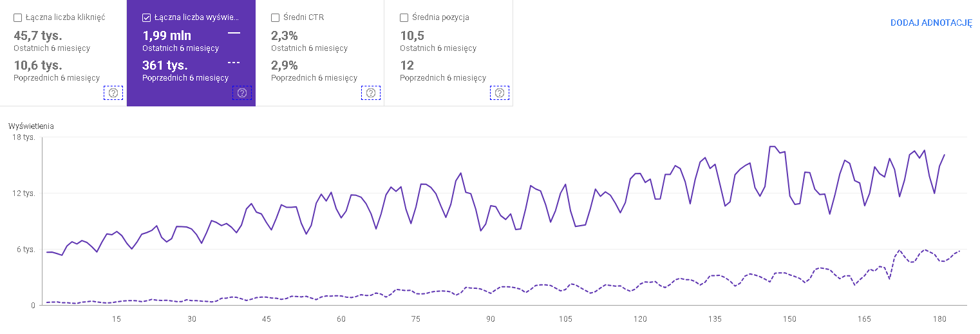Select the 45,7 tys. clicks value
Screen dimensions: 980x334
38,35
